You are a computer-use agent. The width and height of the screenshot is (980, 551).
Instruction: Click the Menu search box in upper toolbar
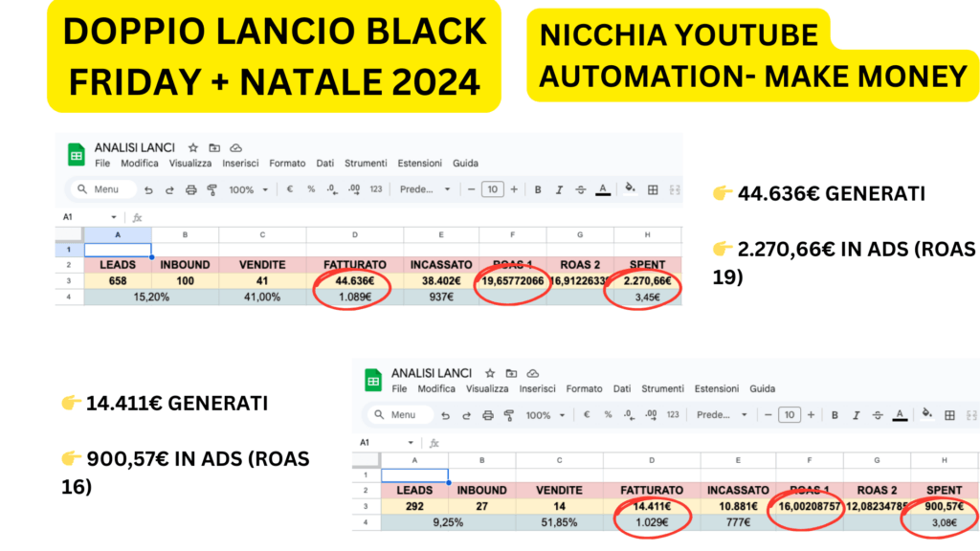coord(103,189)
